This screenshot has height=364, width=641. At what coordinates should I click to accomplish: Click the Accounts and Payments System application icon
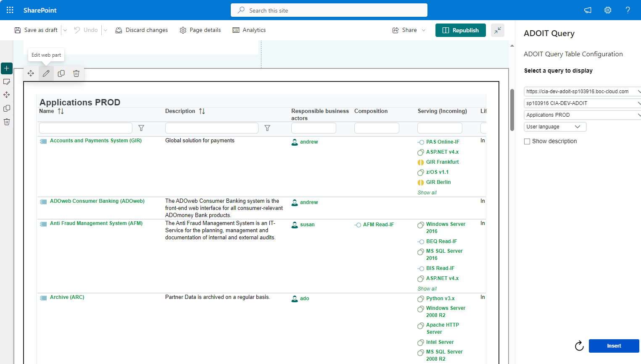[x=43, y=141]
